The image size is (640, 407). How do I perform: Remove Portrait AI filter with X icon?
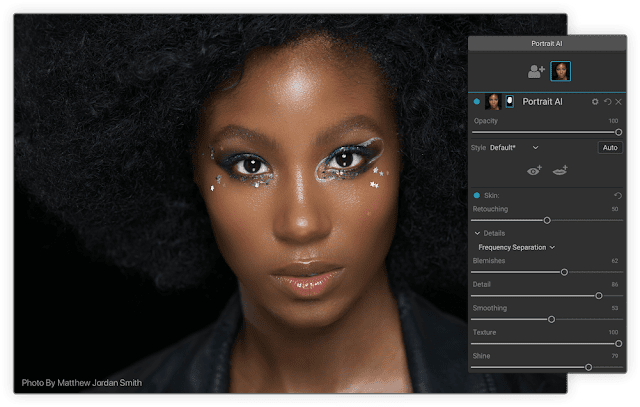618,102
